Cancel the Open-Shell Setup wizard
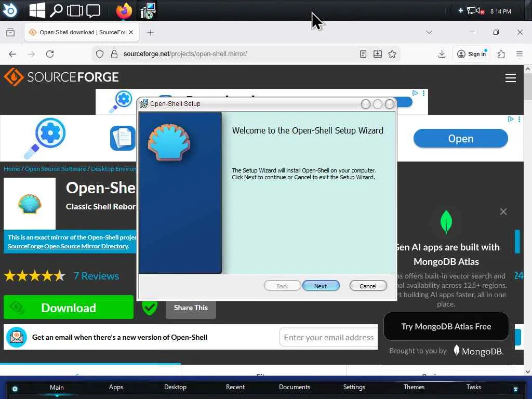 coord(368,286)
